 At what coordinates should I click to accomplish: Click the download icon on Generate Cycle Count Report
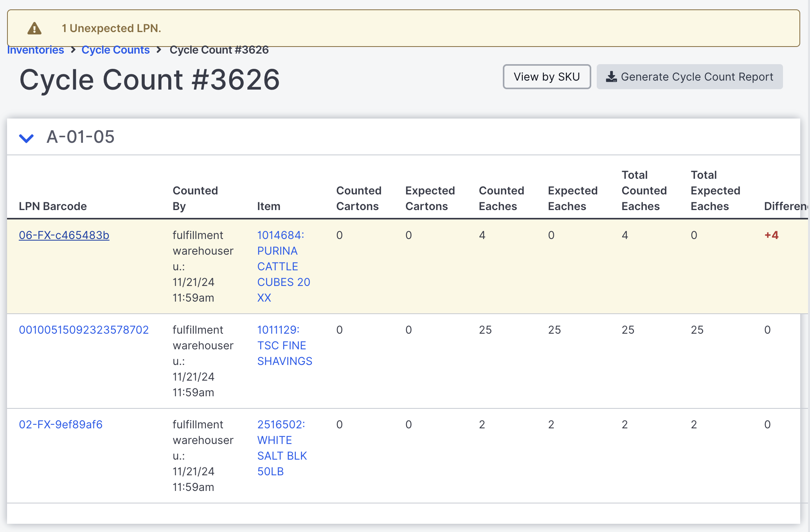[x=612, y=77]
